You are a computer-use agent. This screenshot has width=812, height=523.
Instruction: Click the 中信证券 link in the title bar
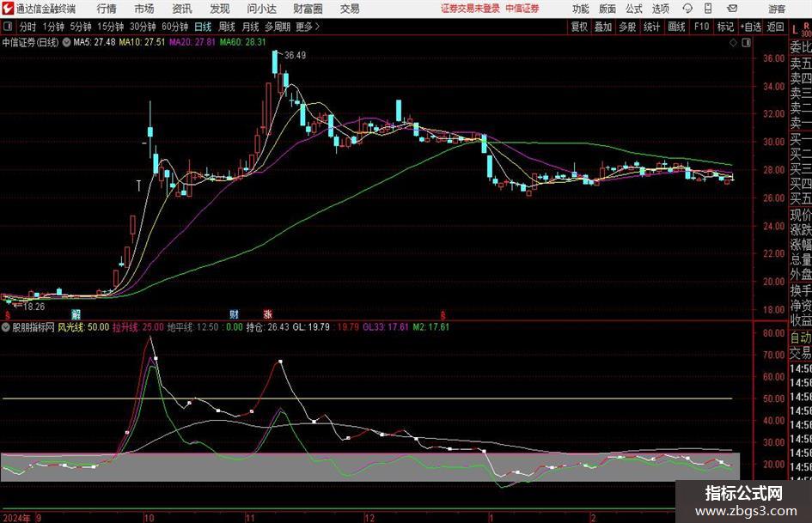(522, 9)
